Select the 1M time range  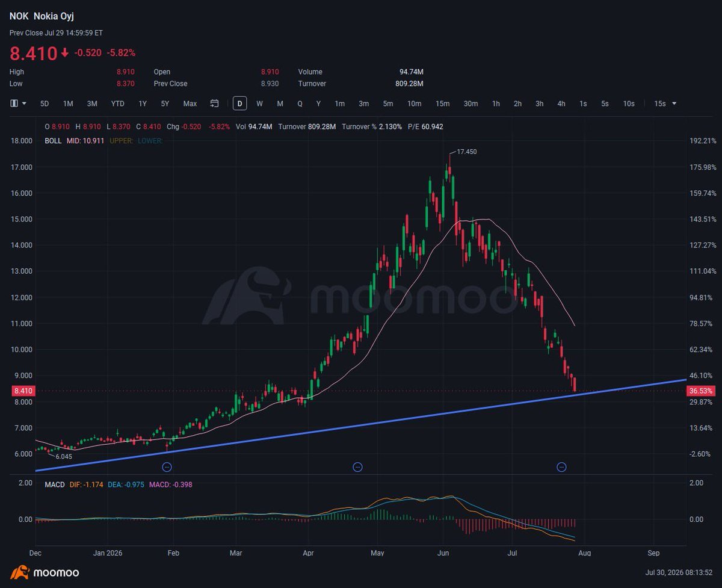pos(68,104)
